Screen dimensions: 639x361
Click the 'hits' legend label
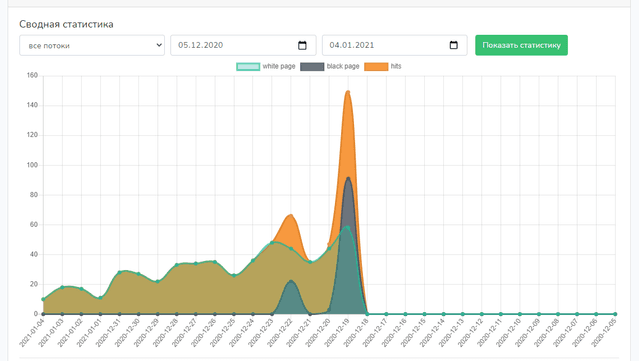point(396,66)
